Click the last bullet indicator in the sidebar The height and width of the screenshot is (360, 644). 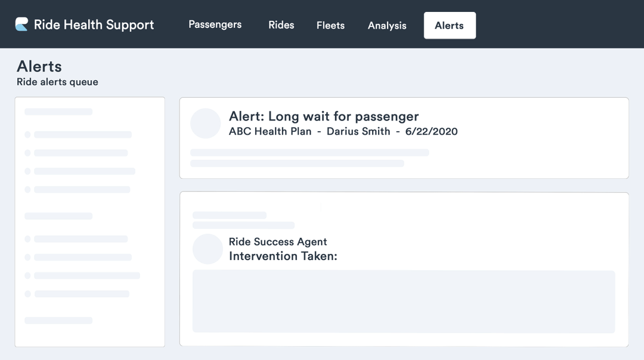[27, 293]
